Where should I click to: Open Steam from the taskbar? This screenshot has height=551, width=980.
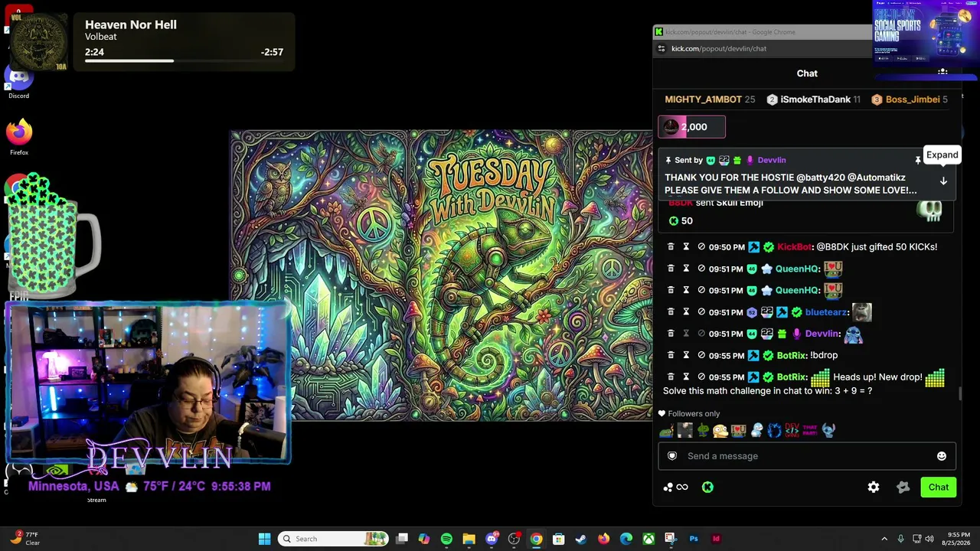(581, 539)
